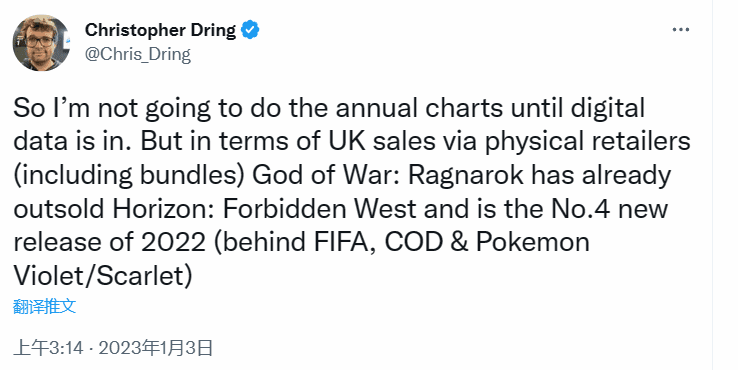Screen dimensions: 738x370
Task: Click 'physical retailers' in the tweet text
Action: click(x=588, y=142)
